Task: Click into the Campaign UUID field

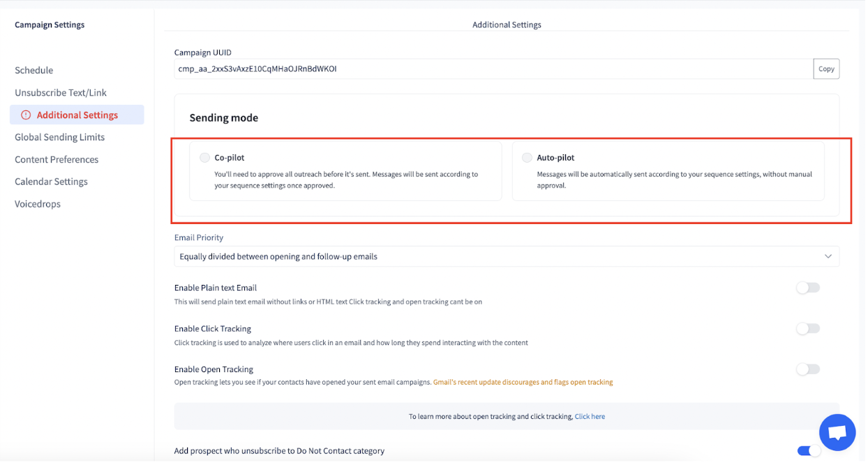Action: click(494, 69)
